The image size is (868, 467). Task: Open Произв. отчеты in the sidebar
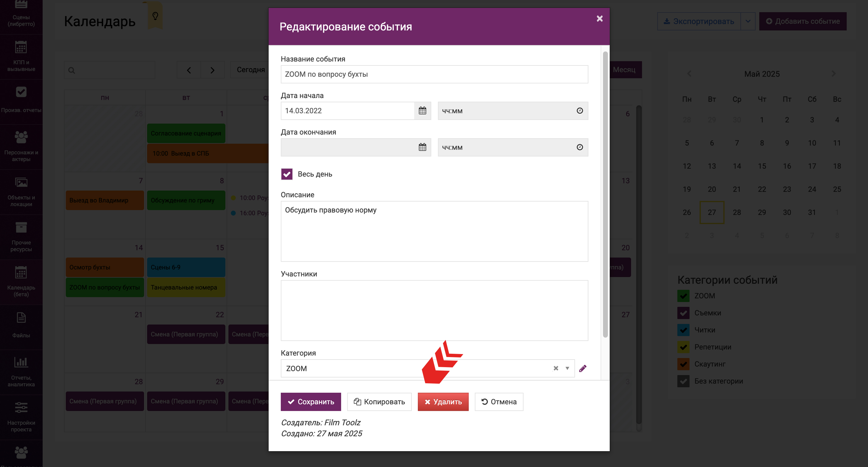pos(21,102)
